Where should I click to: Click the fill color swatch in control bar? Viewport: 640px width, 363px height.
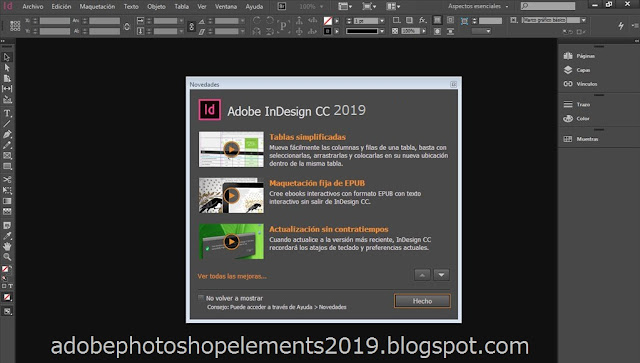(x=327, y=20)
